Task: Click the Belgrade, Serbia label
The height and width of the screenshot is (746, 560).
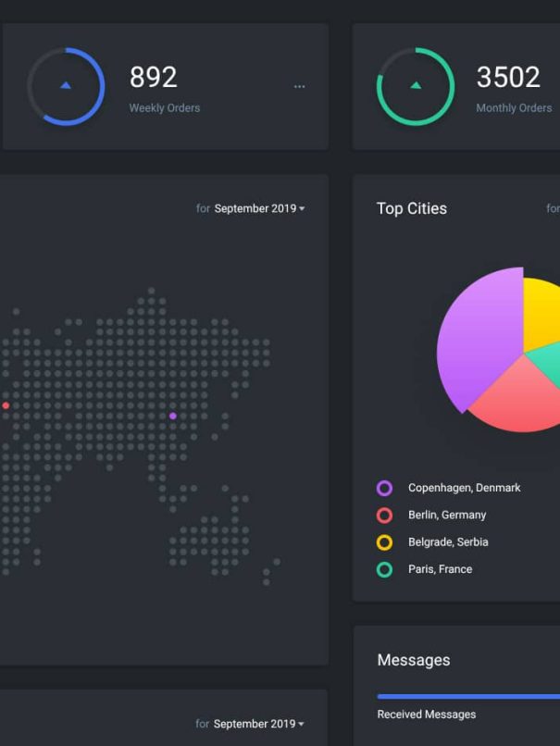Action: [x=448, y=542]
